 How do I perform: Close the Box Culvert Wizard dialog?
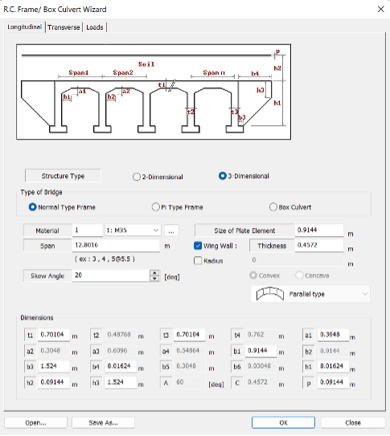coord(381,9)
